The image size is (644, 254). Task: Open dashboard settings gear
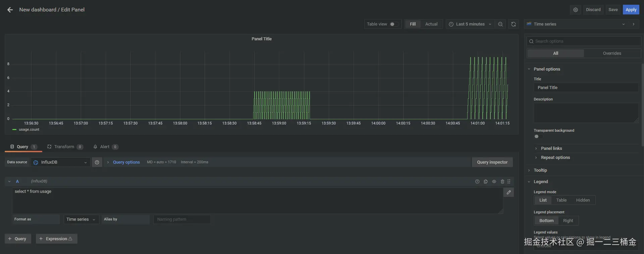click(576, 10)
